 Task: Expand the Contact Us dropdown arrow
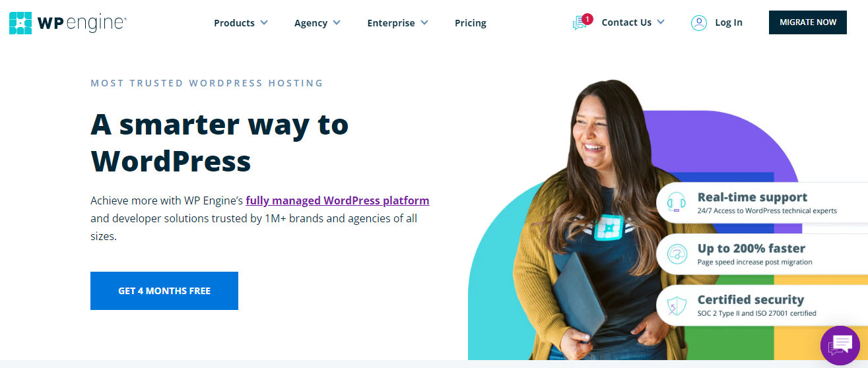(661, 22)
